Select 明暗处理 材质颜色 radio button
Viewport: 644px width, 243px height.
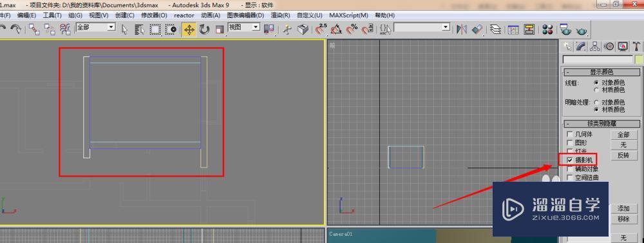[x=596, y=110]
